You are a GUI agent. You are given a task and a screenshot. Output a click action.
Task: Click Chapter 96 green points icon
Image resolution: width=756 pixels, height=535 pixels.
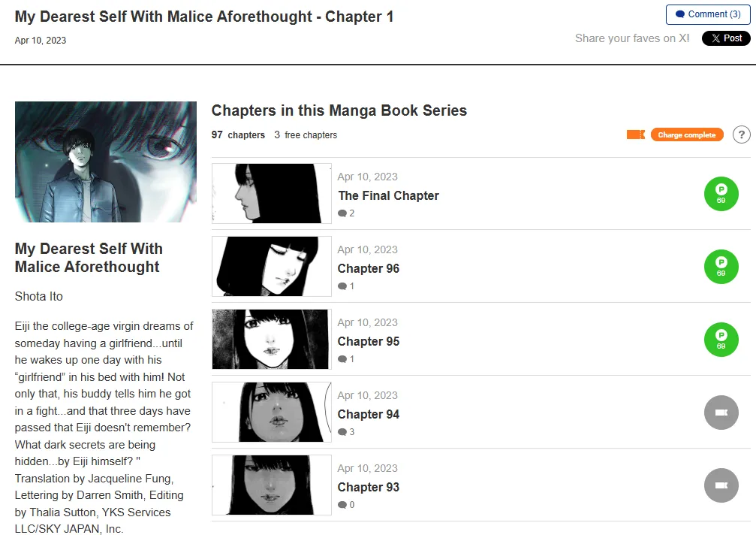coord(721,267)
